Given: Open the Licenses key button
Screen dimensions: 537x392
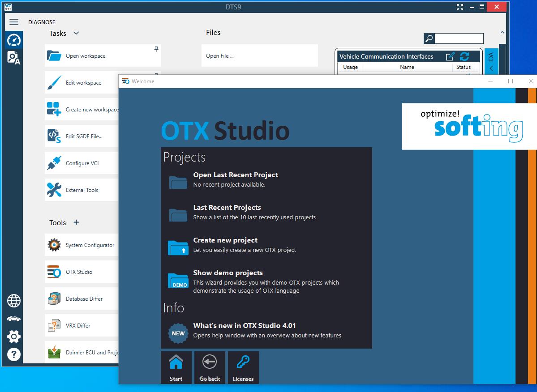Looking at the screenshot, I should point(243,367).
